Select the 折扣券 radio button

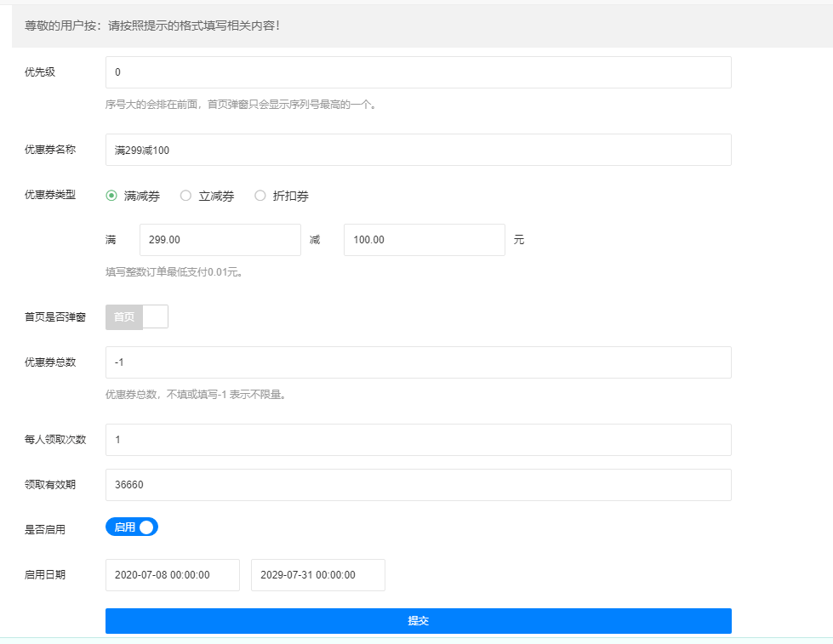tap(260, 196)
